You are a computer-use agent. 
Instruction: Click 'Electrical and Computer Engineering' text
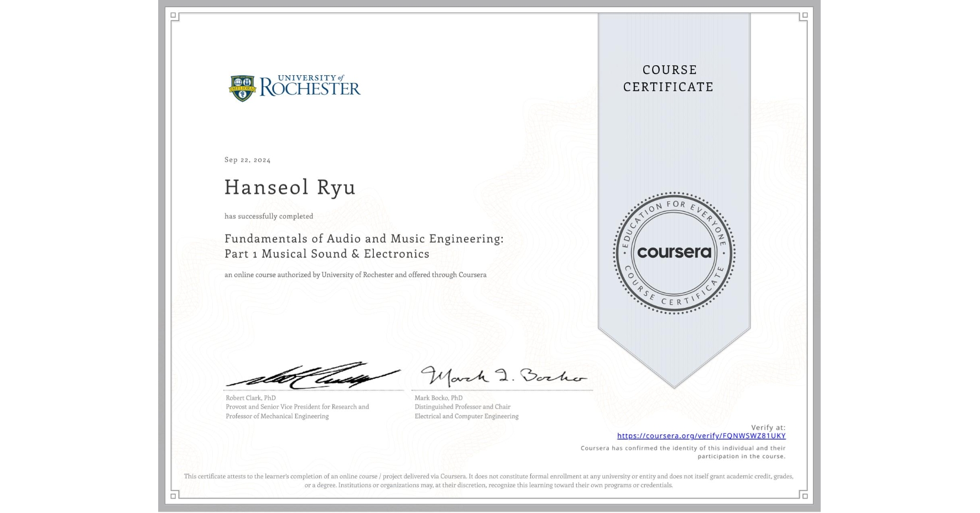(x=467, y=416)
